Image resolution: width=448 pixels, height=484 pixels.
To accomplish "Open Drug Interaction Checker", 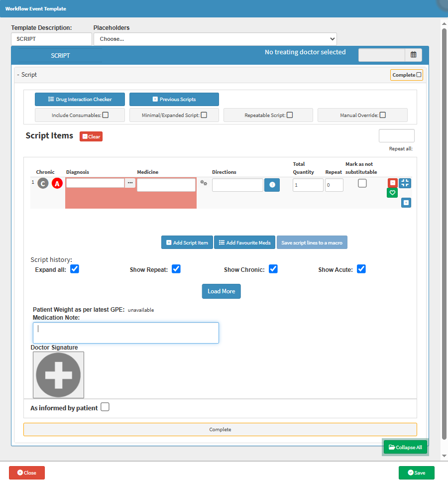I will point(80,100).
